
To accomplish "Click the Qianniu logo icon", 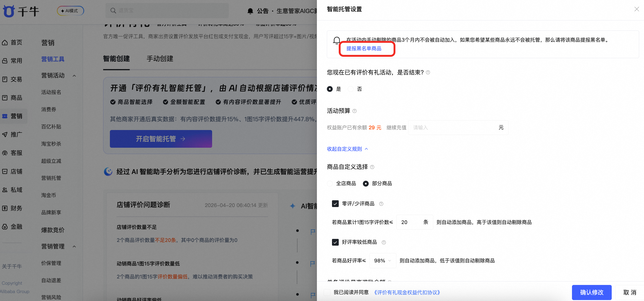I will point(9,11).
